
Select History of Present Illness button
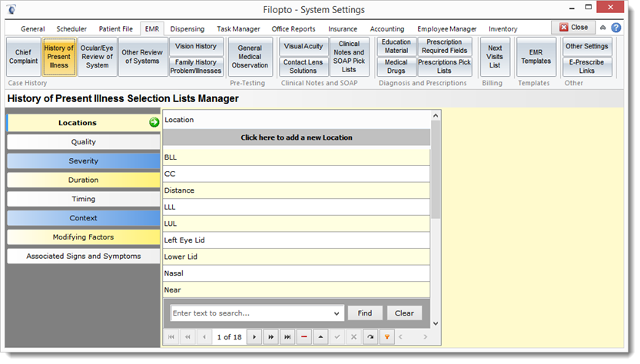coord(59,57)
